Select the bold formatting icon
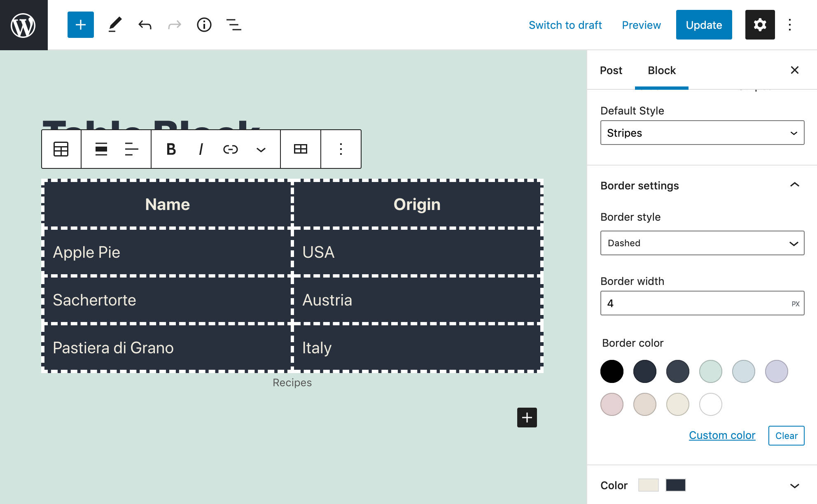The image size is (817, 504). [x=171, y=148]
